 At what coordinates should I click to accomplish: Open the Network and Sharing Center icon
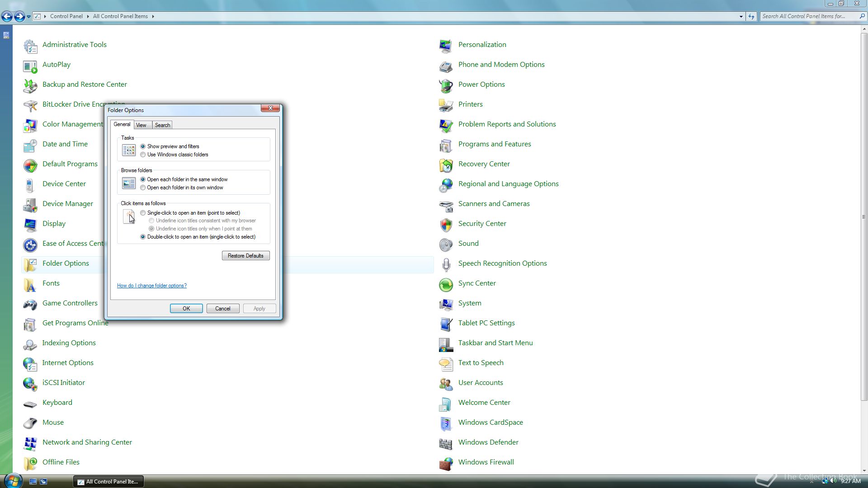coord(30,443)
